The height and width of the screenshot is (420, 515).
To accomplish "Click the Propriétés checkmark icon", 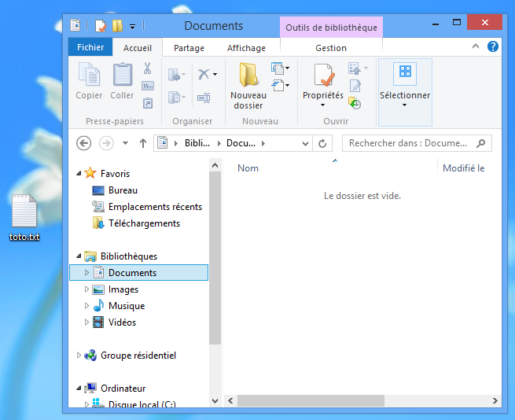I will tap(323, 75).
